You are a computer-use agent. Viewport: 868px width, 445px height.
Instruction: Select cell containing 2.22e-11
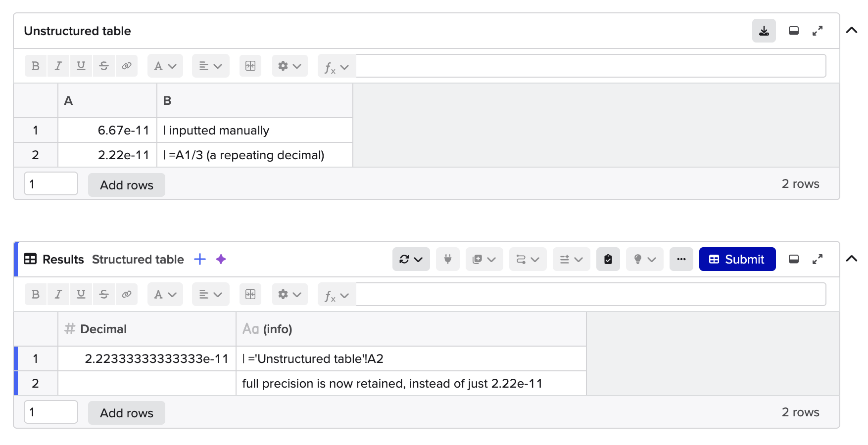tap(107, 155)
